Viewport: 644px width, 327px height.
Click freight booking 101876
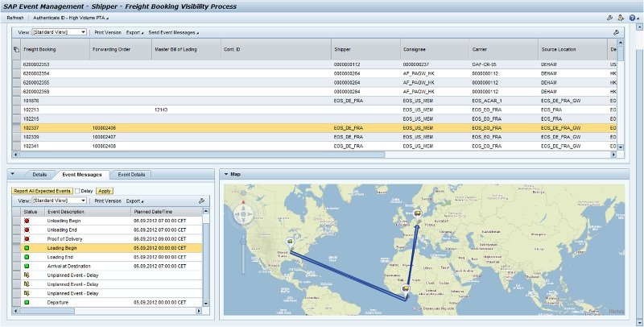[x=31, y=101]
